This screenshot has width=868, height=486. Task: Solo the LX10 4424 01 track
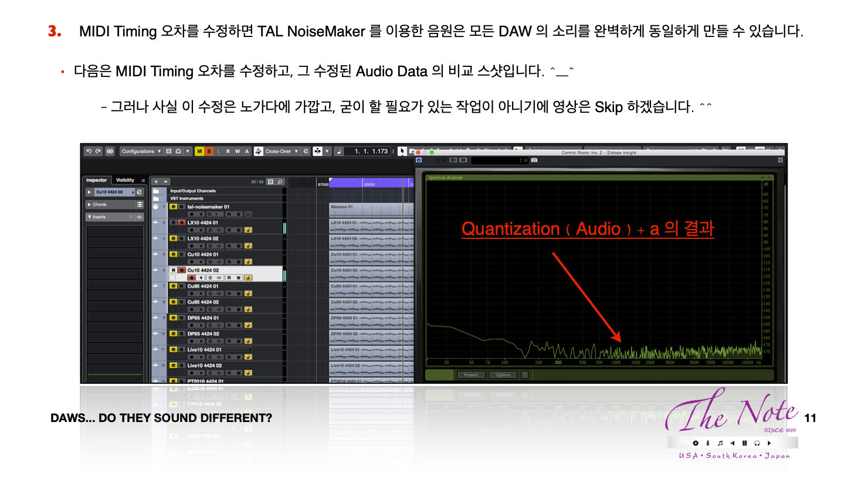click(182, 222)
